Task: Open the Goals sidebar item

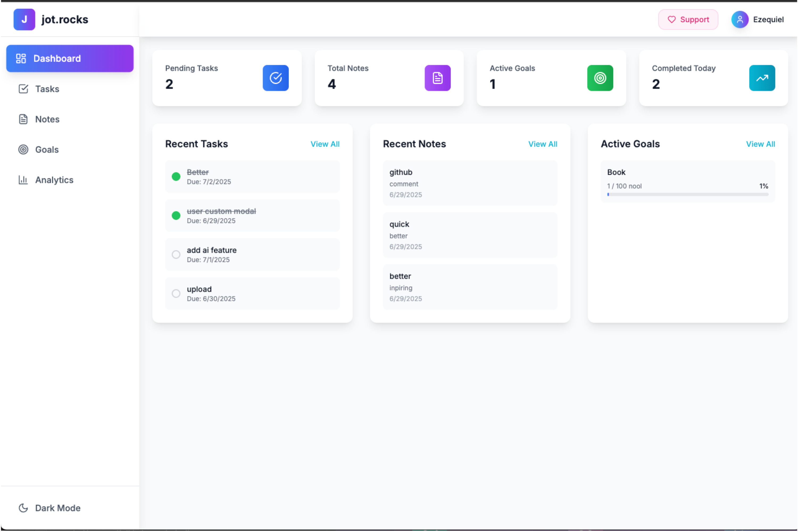Action: [47, 149]
